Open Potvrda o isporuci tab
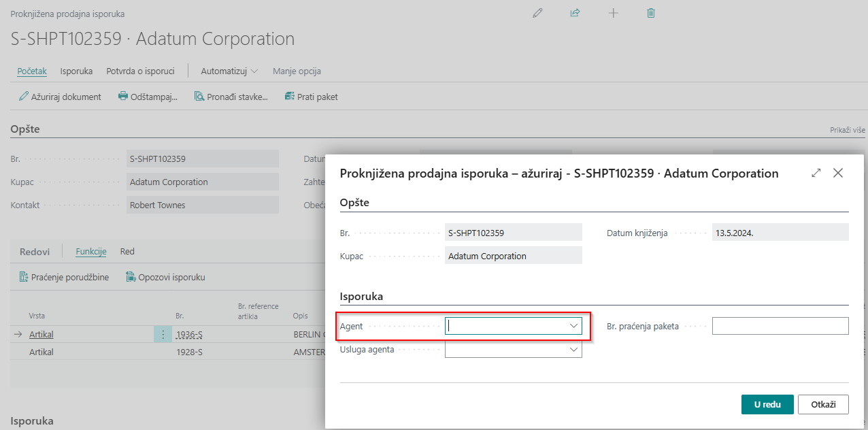 140,71
